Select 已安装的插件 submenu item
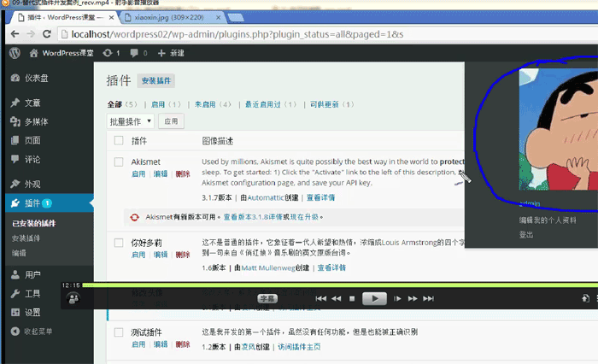Image resolution: width=598 pixels, height=364 pixels. tap(34, 223)
